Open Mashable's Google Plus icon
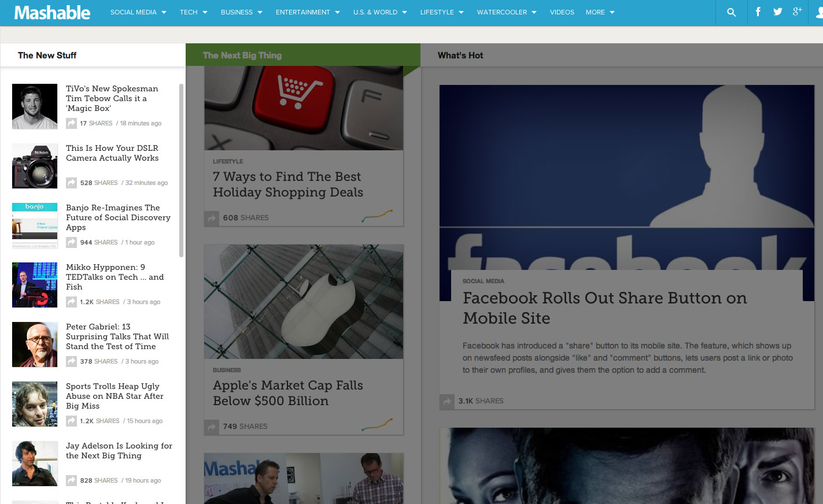 click(x=798, y=12)
